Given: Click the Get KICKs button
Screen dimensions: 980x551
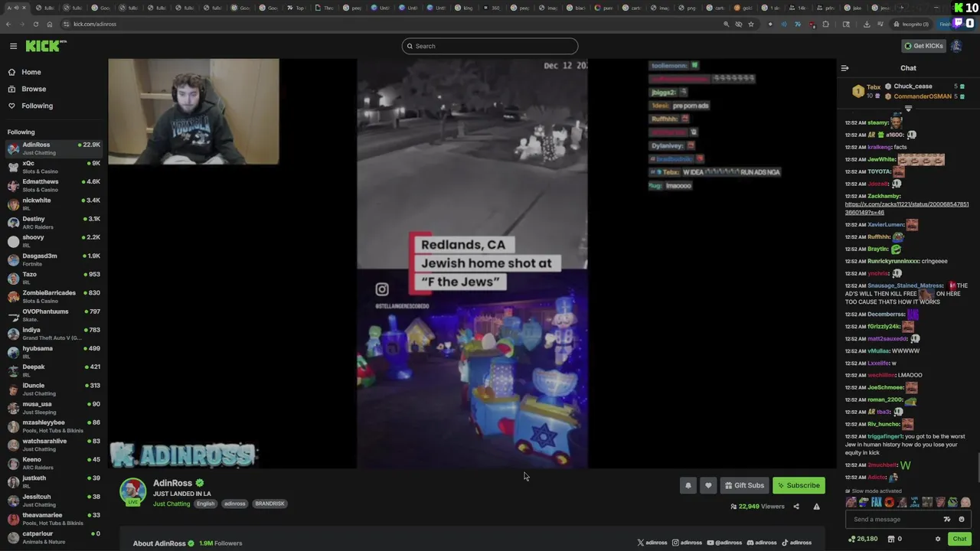Looking at the screenshot, I should [923, 46].
